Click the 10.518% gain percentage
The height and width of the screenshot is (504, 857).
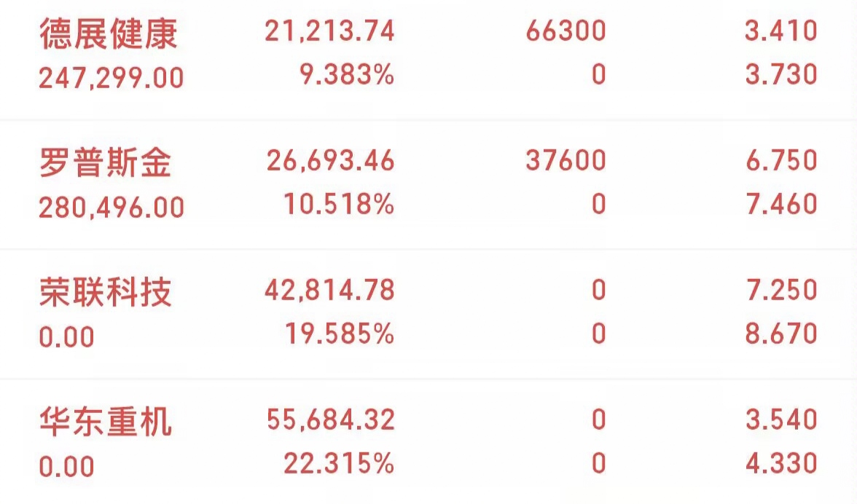click(339, 204)
